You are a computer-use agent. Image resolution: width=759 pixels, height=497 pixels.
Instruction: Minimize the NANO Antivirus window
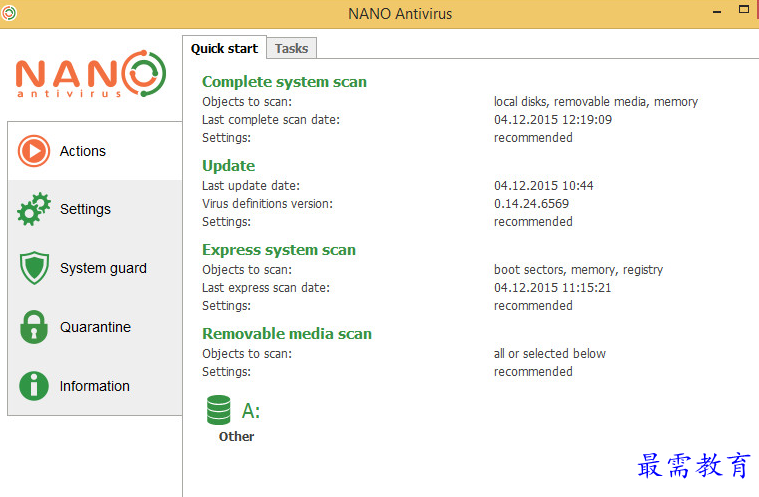pos(717,11)
